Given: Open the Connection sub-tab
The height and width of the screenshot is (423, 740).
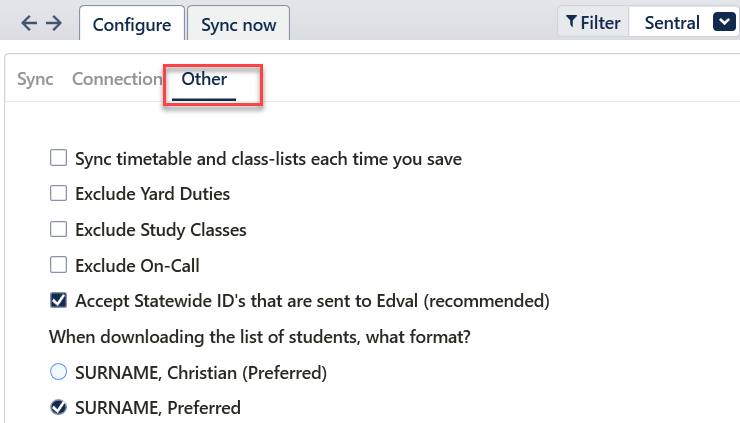Looking at the screenshot, I should click(117, 79).
